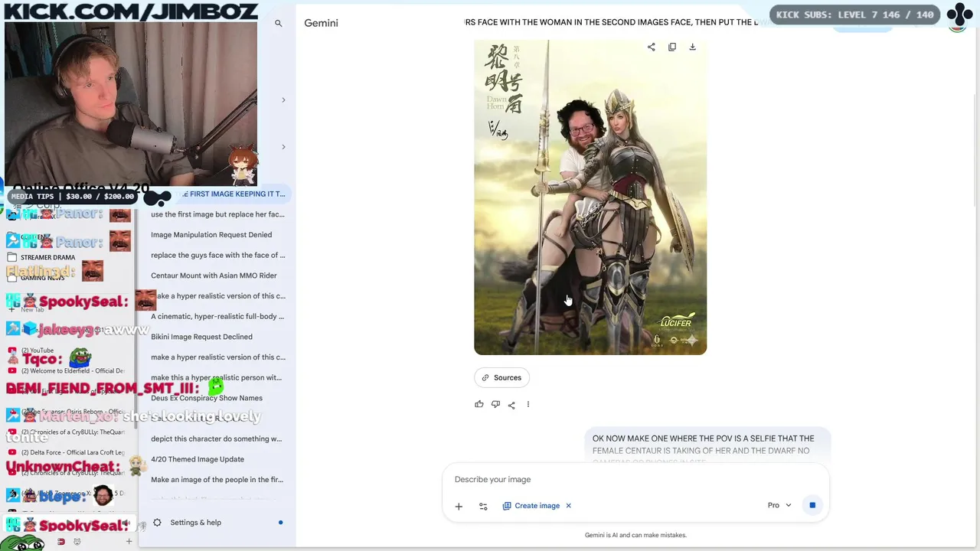Viewport: 980px width, 551px height.
Task: Open chat 'depict this character do something w...'
Action: point(217,439)
